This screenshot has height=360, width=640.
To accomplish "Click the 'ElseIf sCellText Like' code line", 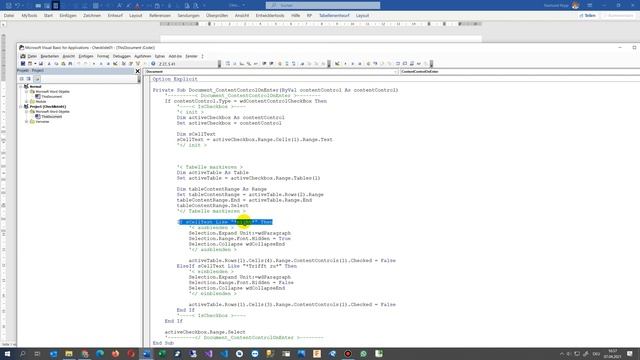I will (237, 266).
